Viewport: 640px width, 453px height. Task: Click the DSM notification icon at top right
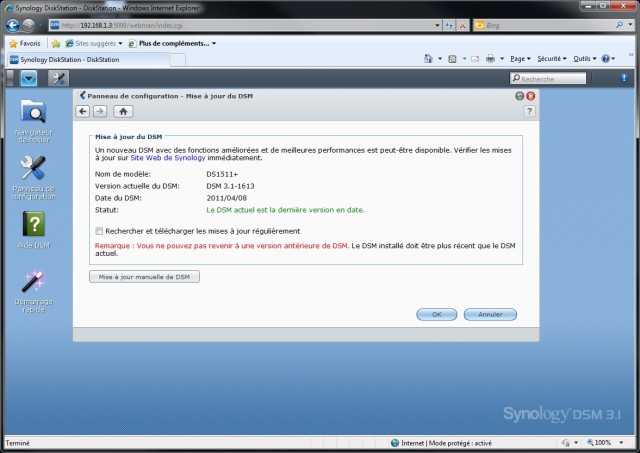coord(624,78)
